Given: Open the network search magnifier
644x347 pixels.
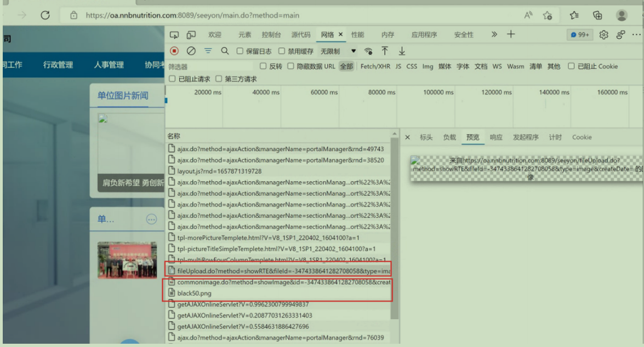Looking at the screenshot, I should [x=225, y=51].
